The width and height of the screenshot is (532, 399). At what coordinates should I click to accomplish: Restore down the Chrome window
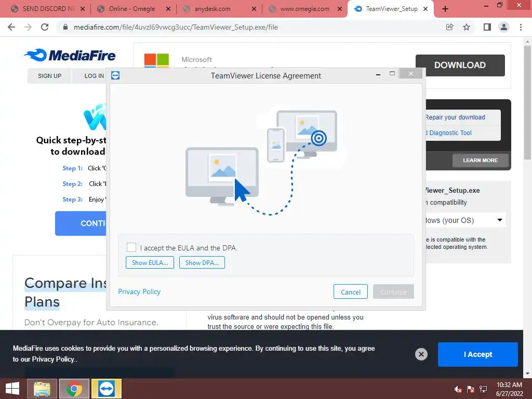point(499,5)
